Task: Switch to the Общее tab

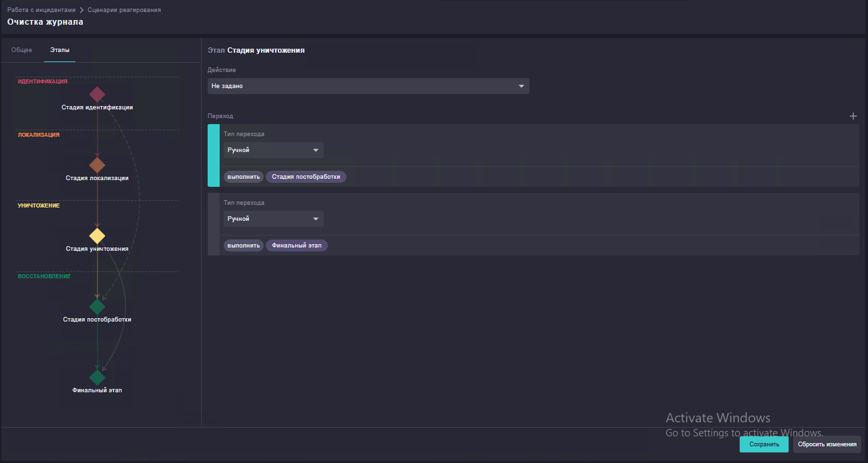Action: (x=22, y=50)
